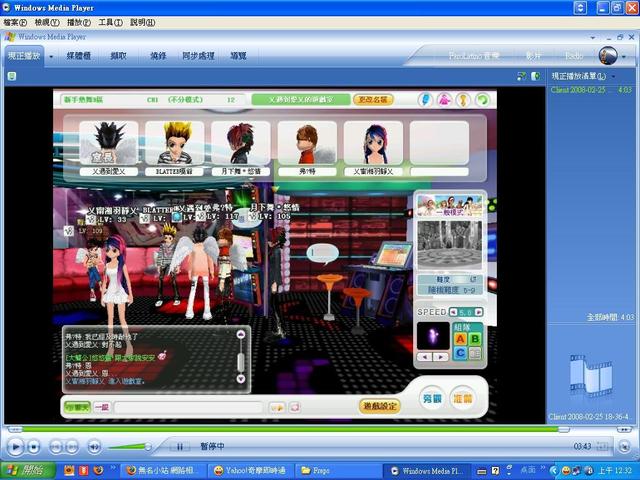Click the 準備 ready button
This screenshot has height=480, width=640.
point(462,398)
